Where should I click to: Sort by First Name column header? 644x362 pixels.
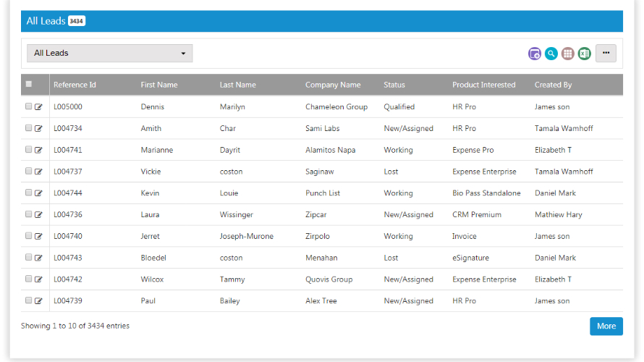159,85
